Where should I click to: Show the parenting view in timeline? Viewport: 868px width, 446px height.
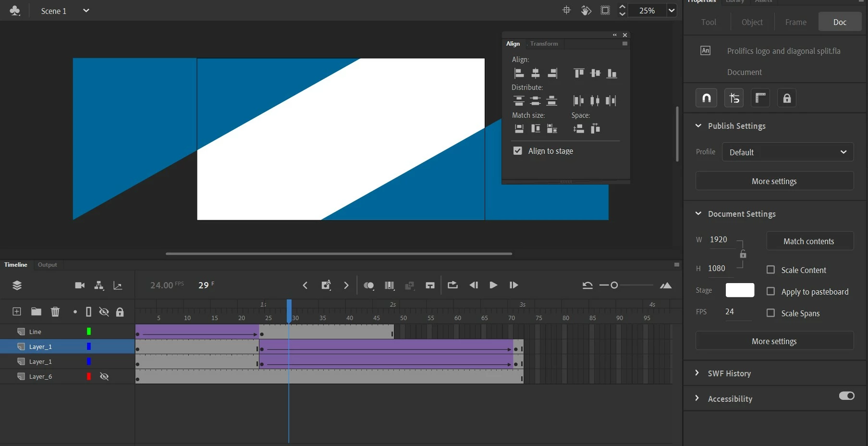pyautogui.click(x=99, y=285)
